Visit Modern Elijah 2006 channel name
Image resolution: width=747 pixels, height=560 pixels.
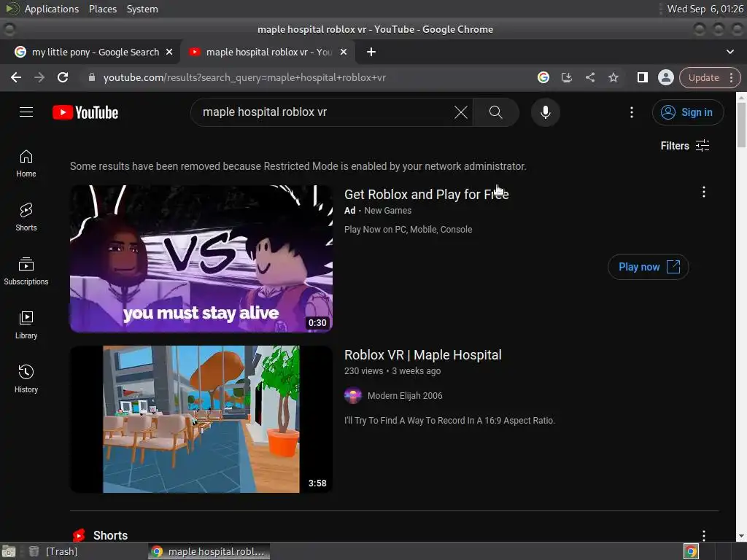click(x=404, y=396)
